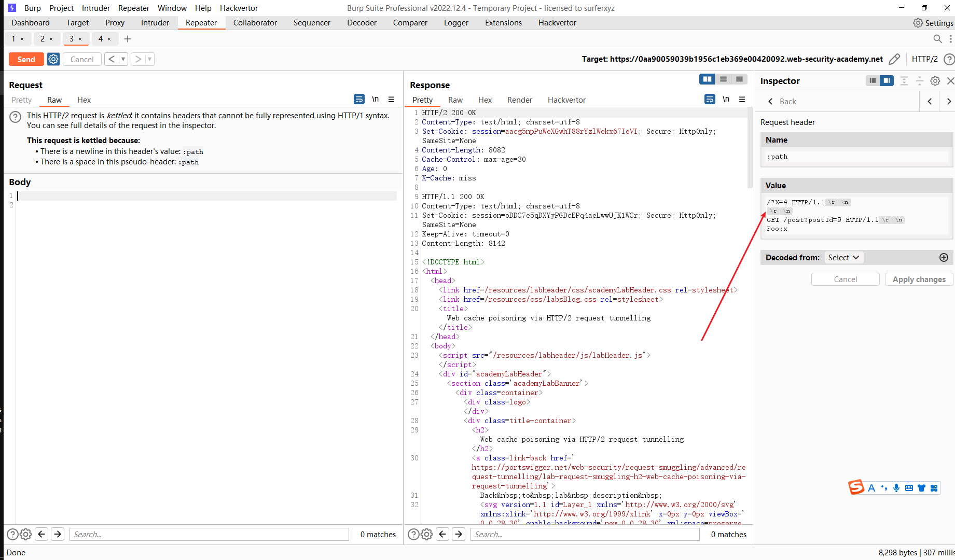Viewport: 955px width, 560px height.
Task: Select top-bottom request/response layout
Action: 723,79
